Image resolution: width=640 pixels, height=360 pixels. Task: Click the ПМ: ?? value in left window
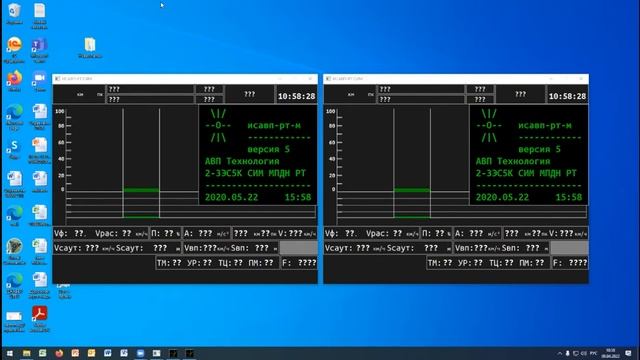pos(261,263)
